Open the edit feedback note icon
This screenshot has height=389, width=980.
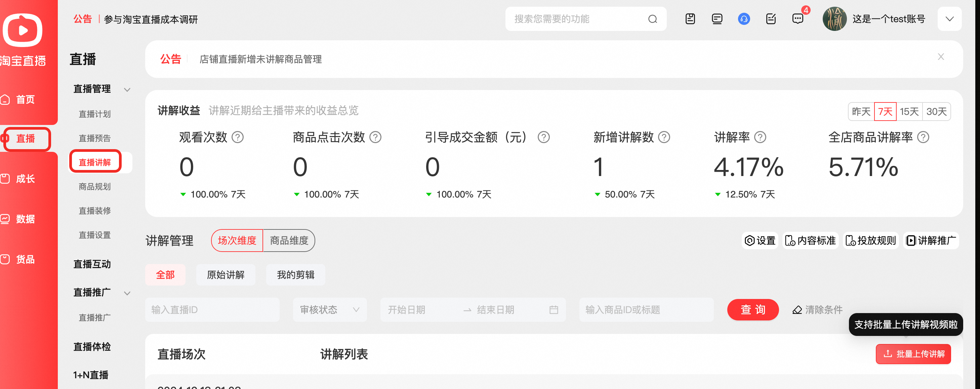[x=771, y=18]
